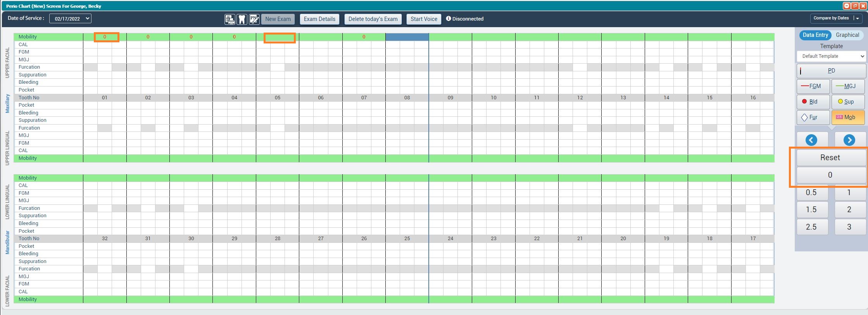Expand the Default Template dropdown
868x315 pixels.
tap(831, 56)
